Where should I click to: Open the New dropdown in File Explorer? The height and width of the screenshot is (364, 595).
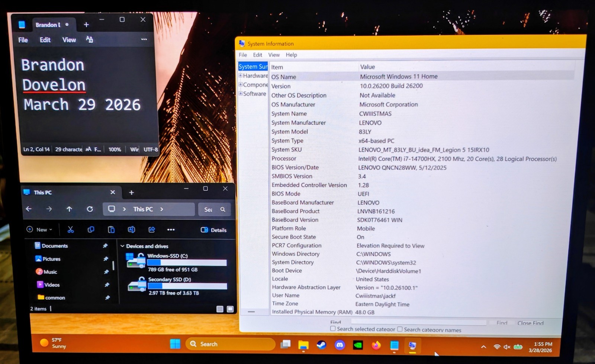tap(39, 230)
